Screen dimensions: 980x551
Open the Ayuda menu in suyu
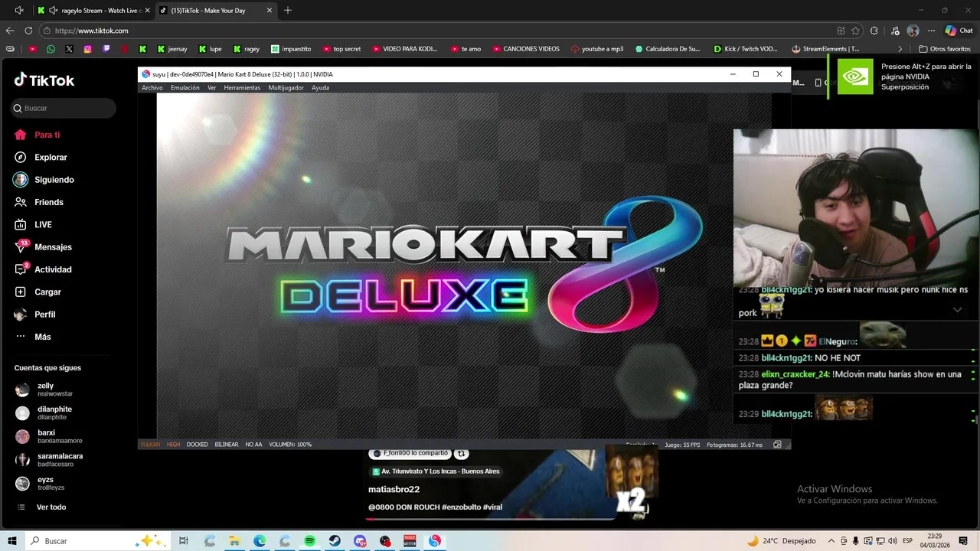pyautogui.click(x=321, y=88)
